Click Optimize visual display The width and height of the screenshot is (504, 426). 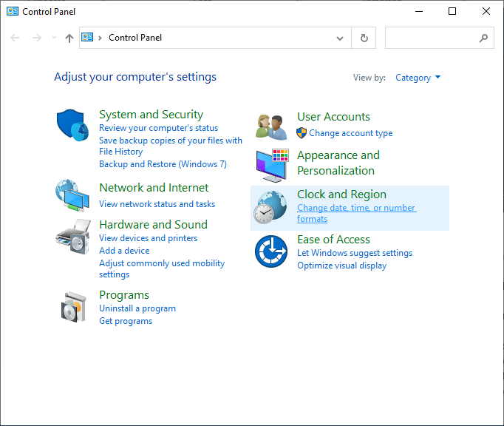point(341,266)
